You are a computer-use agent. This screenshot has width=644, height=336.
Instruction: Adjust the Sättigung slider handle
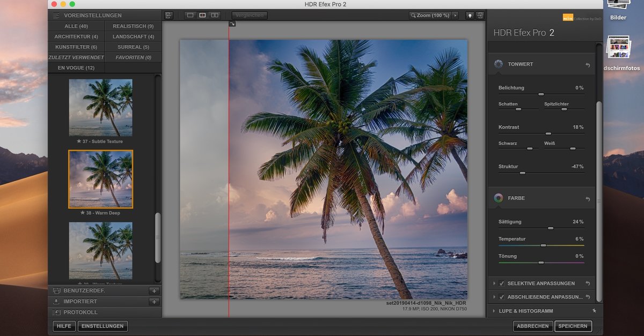551,228
